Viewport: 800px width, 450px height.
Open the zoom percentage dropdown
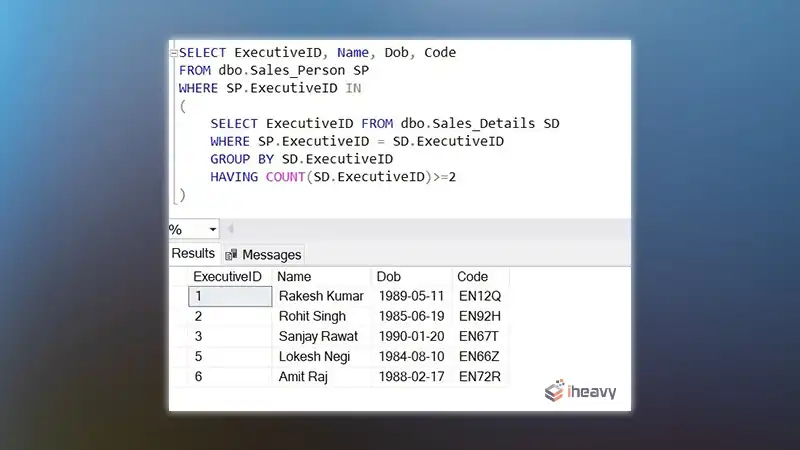coord(213,230)
